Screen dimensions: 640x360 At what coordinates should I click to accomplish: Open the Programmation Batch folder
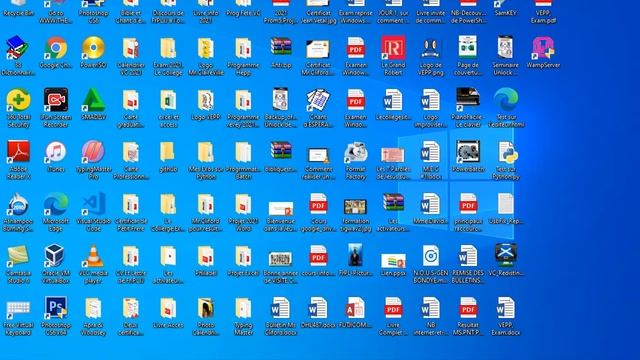(243, 152)
